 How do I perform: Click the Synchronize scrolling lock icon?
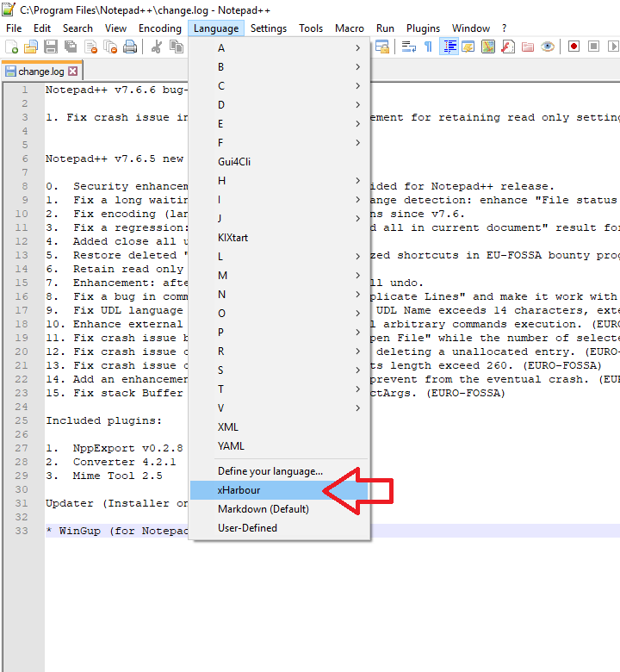pos(381,47)
